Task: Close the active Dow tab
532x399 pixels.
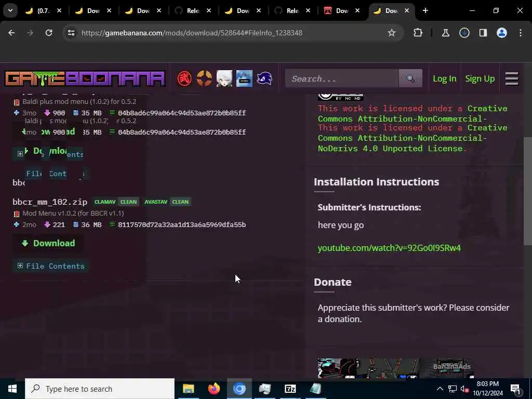Action: tap(406, 10)
